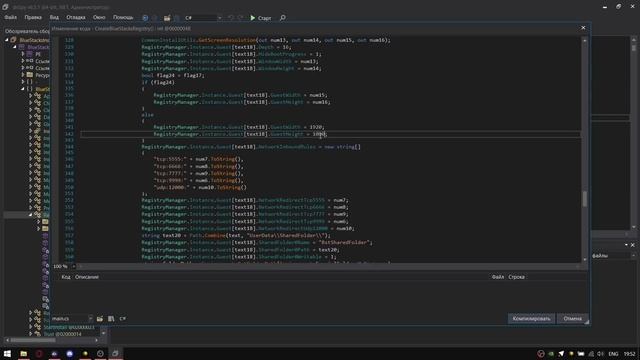
Task: Click the Отмена button
Action: tap(572, 319)
